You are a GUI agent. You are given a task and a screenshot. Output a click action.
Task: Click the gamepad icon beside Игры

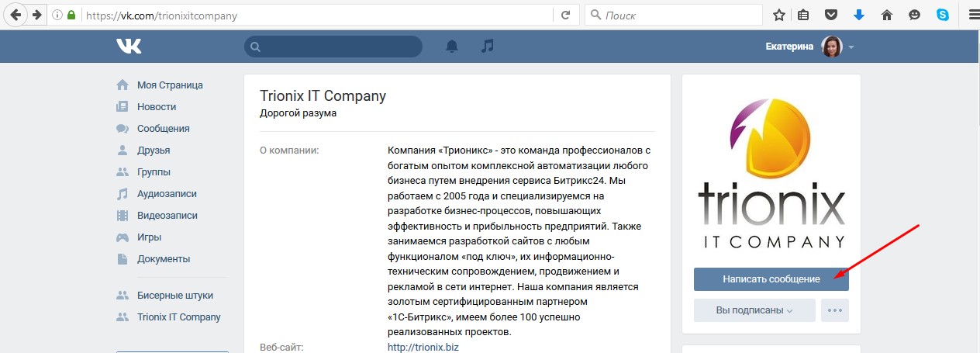pos(122,237)
